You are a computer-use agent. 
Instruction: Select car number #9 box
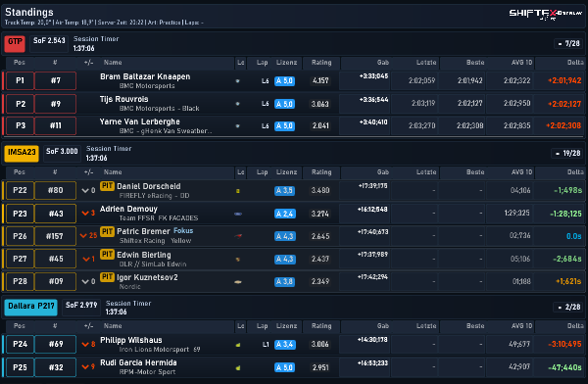click(x=56, y=104)
